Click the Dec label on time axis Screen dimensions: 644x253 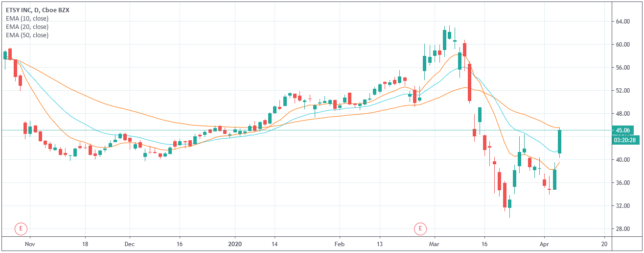pos(130,244)
